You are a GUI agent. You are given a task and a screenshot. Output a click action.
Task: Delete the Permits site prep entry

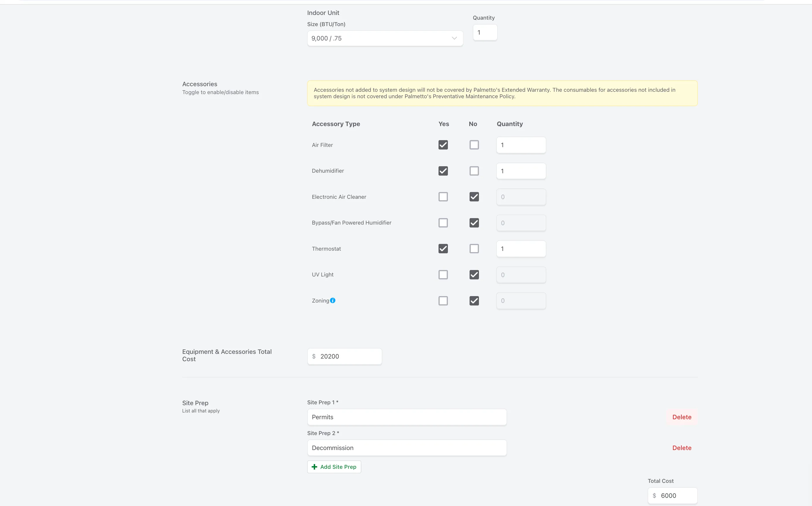pyautogui.click(x=682, y=417)
